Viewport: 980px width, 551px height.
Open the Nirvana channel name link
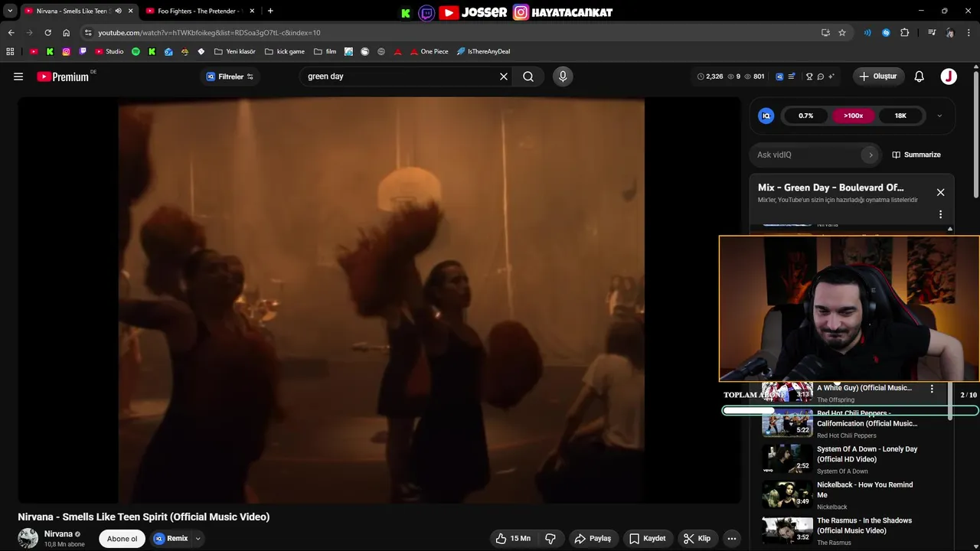point(58,534)
